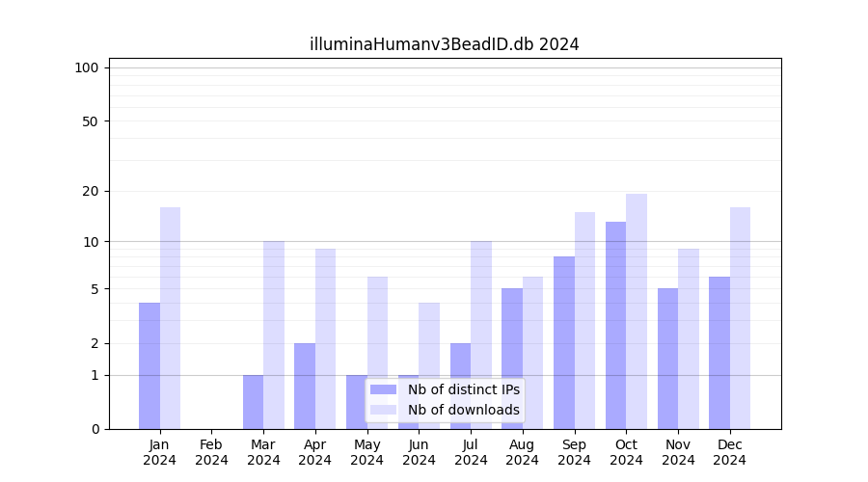The height and width of the screenshot is (482, 868).
Task: Select the Nb of downloads legend swatch
Action: click(383, 410)
